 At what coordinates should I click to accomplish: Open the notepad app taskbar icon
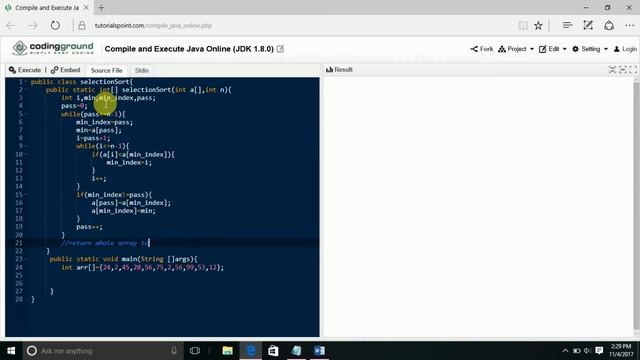click(x=296, y=351)
